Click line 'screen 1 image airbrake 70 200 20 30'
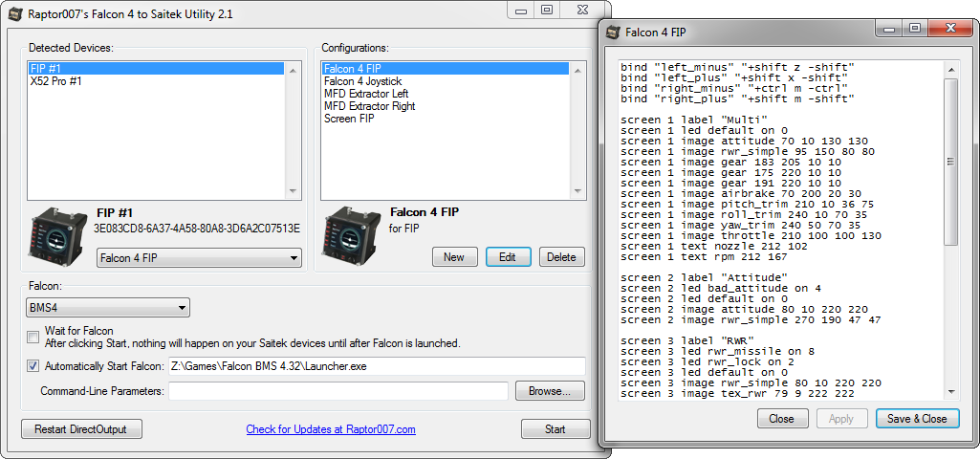 [741, 194]
